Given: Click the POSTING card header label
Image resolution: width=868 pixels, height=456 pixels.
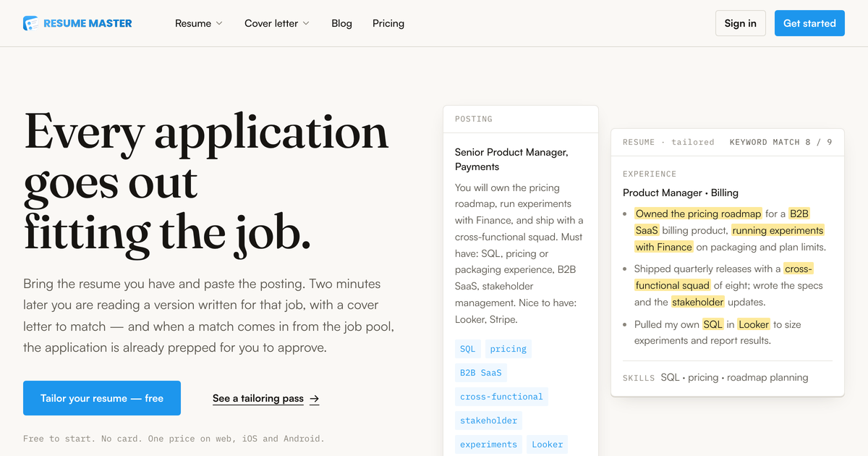Looking at the screenshot, I should coord(474,119).
